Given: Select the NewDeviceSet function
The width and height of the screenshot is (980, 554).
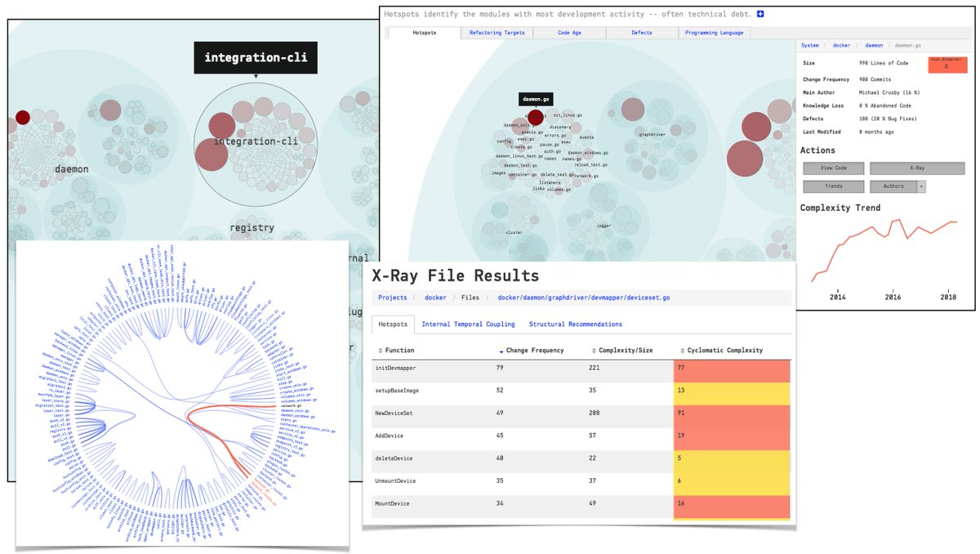Looking at the screenshot, I should pos(394,413).
